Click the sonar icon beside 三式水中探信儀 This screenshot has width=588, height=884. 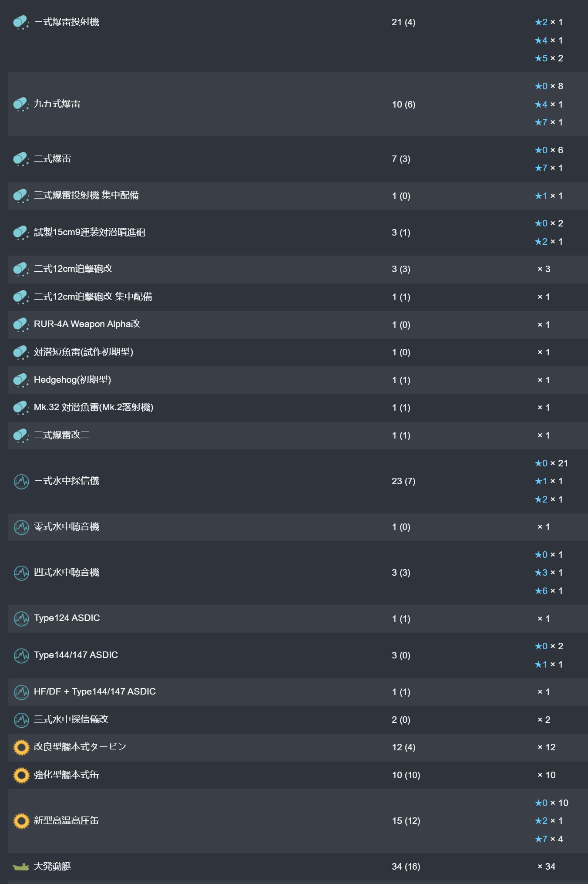pos(21,481)
